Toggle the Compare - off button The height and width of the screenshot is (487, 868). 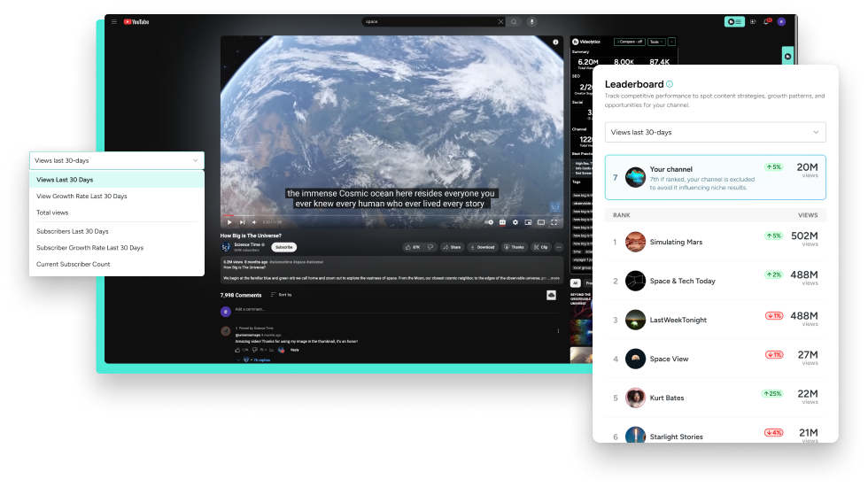pyautogui.click(x=628, y=42)
